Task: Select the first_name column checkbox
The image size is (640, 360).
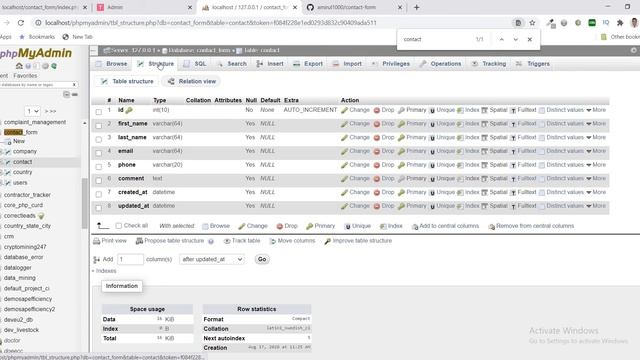Action: (x=98, y=125)
